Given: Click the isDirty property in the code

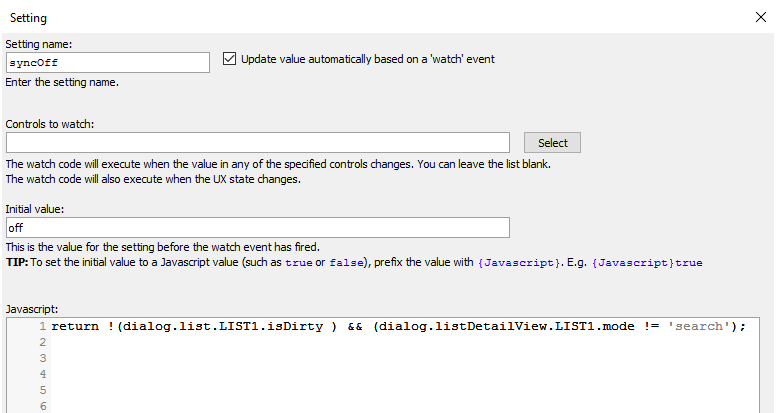Looking at the screenshot, I should pos(295,327).
